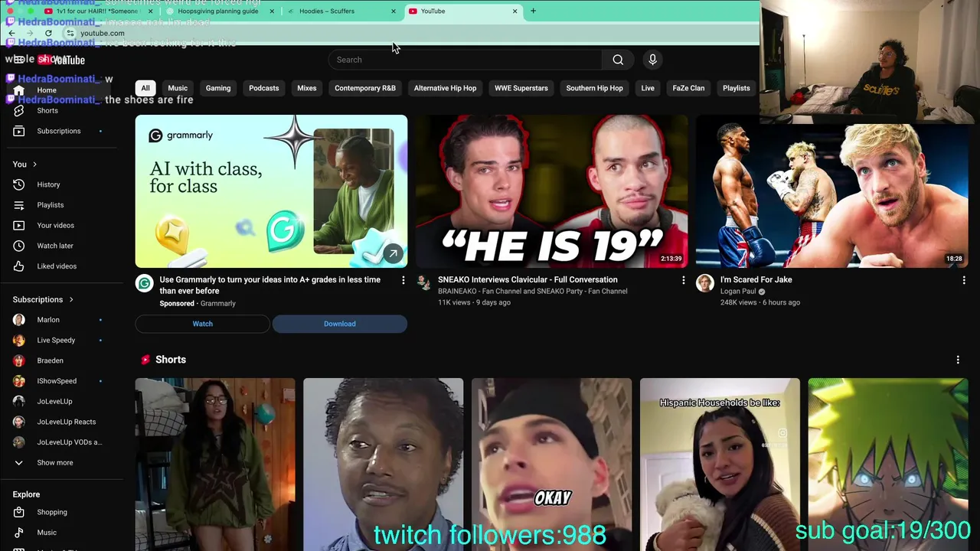Open the Hispanic Households be like short
The image size is (980, 551).
pyautogui.click(x=720, y=465)
